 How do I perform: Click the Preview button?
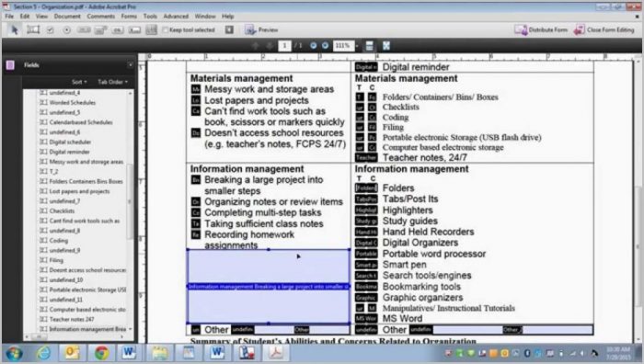click(x=261, y=29)
